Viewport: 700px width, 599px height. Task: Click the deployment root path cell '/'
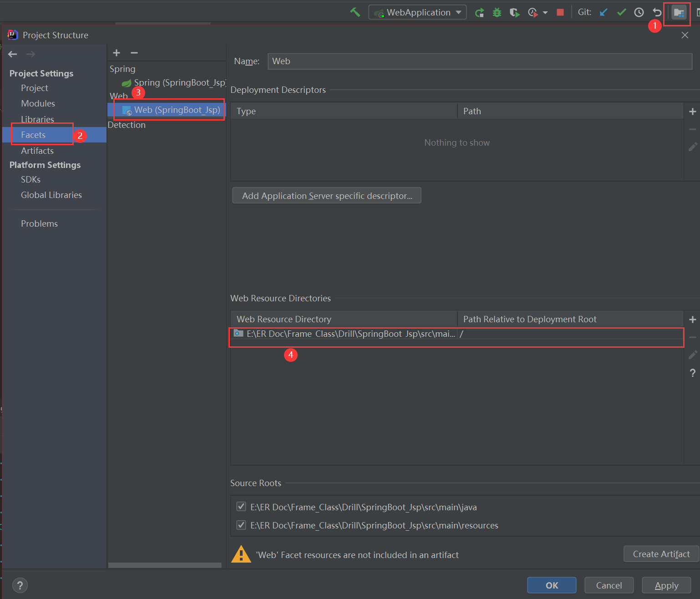[570, 334]
